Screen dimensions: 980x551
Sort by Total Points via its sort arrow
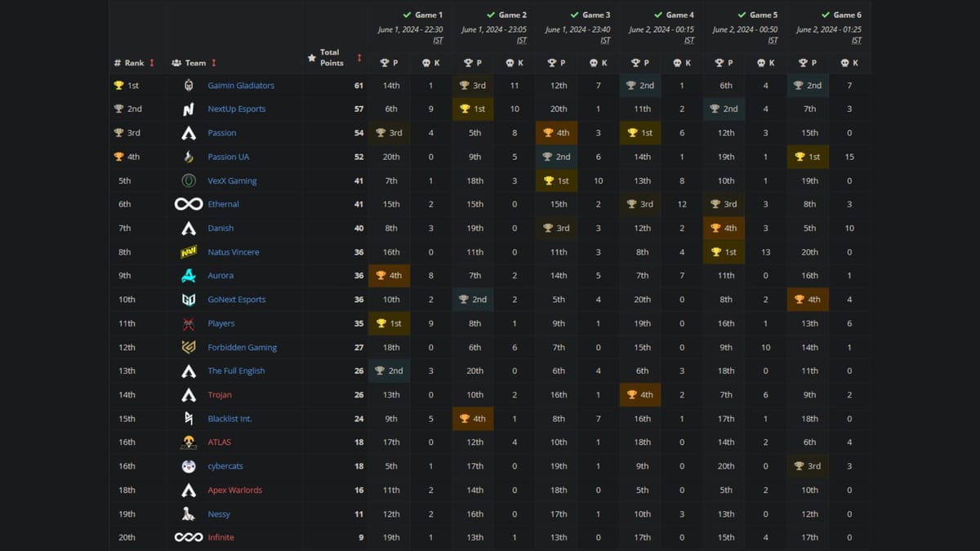(x=359, y=58)
